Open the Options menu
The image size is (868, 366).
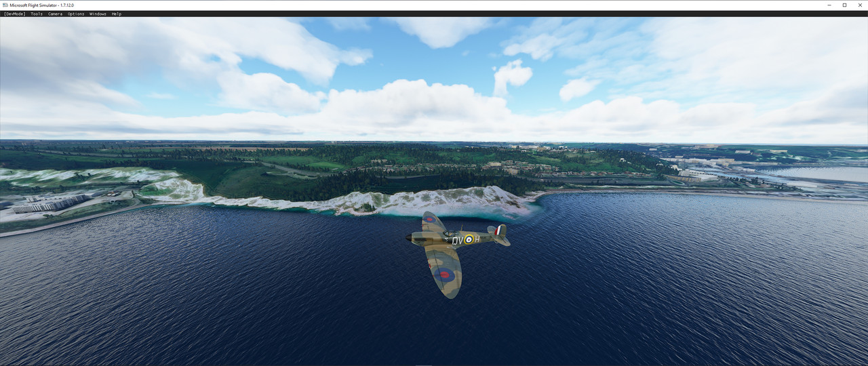[x=76, y=14]
